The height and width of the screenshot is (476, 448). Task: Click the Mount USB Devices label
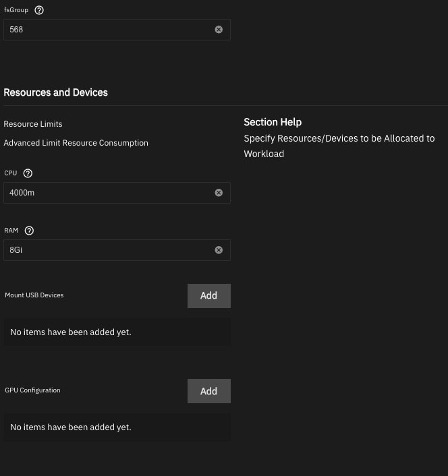[x=34, y=295]
